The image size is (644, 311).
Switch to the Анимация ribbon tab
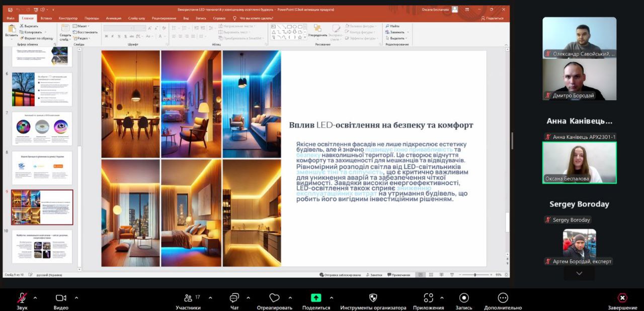(114, 18)
